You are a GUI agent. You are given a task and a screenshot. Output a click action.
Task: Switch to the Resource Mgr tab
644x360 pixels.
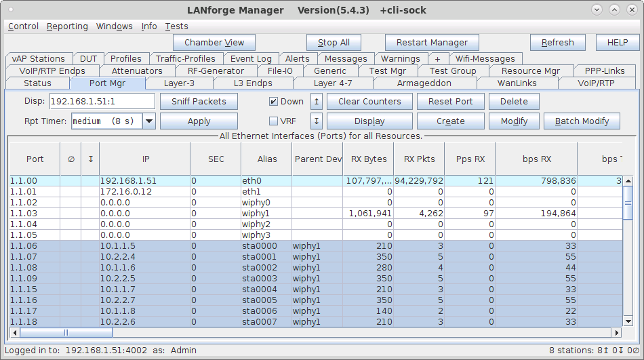pos(531,71)
